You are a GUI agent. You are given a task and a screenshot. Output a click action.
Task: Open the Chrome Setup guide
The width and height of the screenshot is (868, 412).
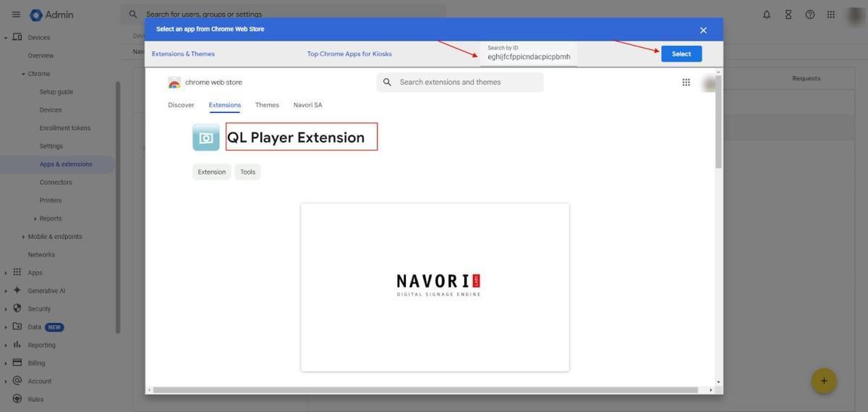56,92
